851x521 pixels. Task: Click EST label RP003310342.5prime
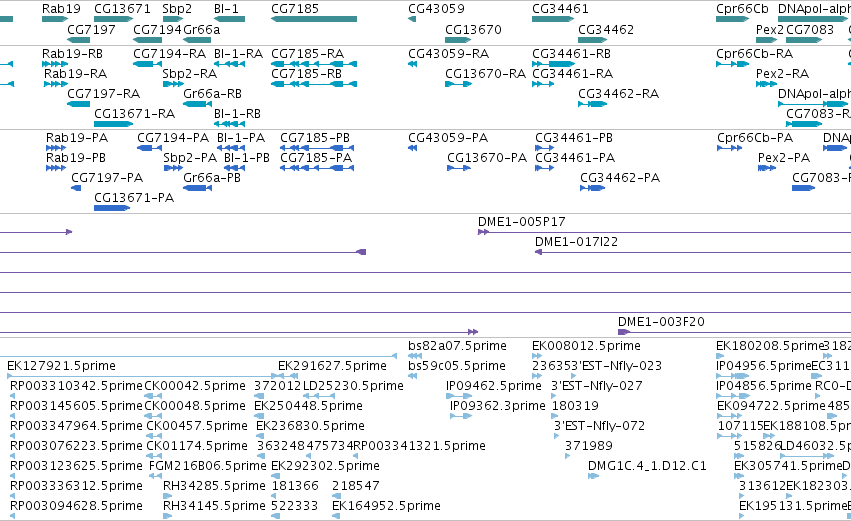point(76,386)
